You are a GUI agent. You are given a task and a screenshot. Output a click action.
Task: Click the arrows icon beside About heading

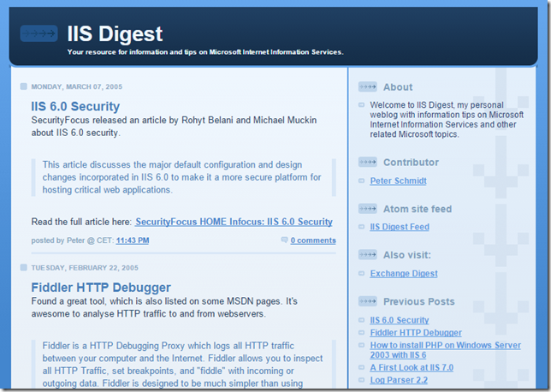tap(368, 86)
